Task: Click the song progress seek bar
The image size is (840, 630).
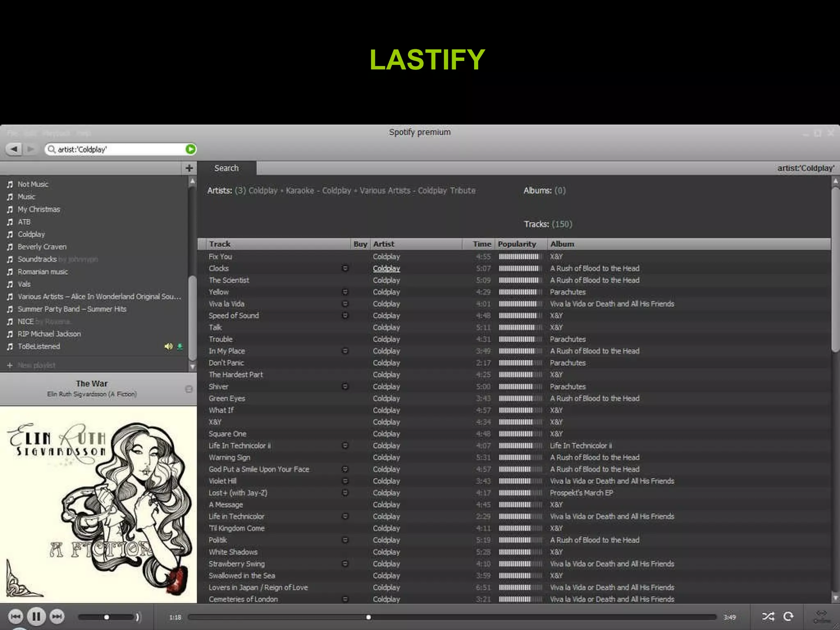Action: [x=451, y=617]
